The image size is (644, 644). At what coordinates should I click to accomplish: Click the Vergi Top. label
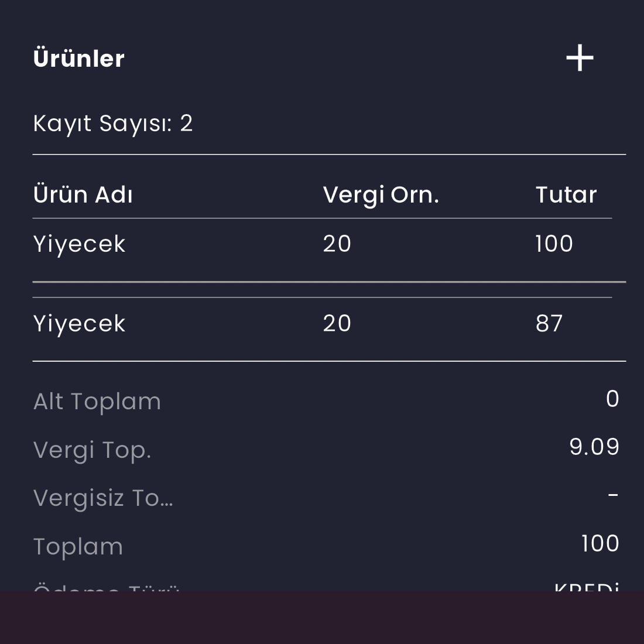click(x=92, y=450)
